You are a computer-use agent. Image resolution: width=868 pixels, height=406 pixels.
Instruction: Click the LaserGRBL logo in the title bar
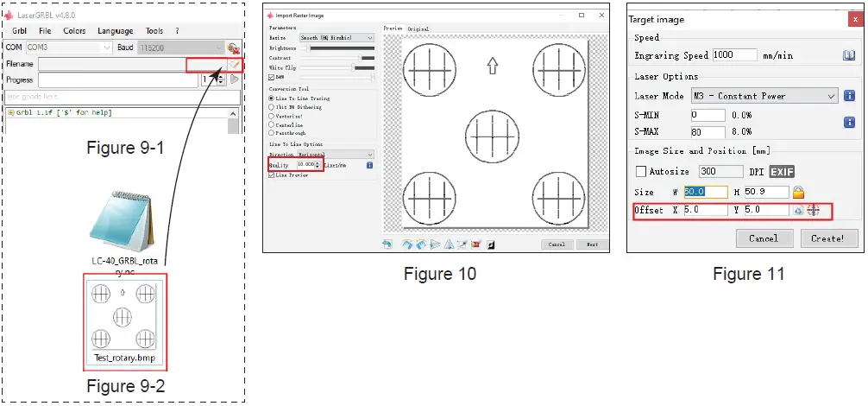[9, 15]
